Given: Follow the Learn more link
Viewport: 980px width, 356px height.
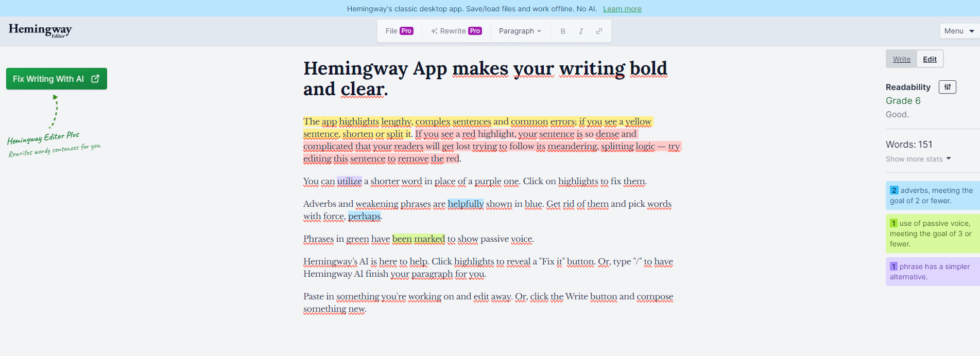Looking at the screenshot, I should (622, 9).
